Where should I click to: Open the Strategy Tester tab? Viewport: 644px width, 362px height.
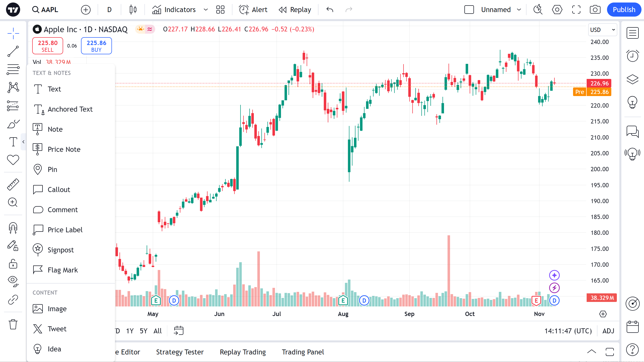pos(180,352)
